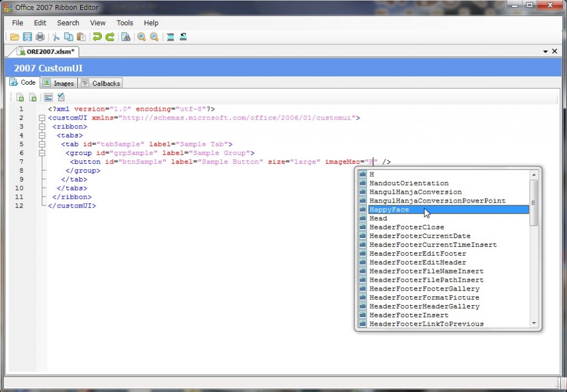Open the Search menu
This screenshot has height=392, width=567.
[x=68, y=23]
